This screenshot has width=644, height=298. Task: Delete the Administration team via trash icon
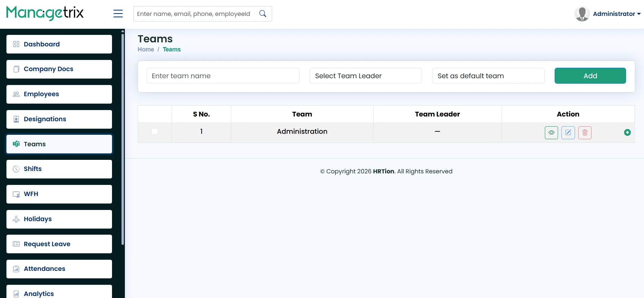click(x=585, y=132)
